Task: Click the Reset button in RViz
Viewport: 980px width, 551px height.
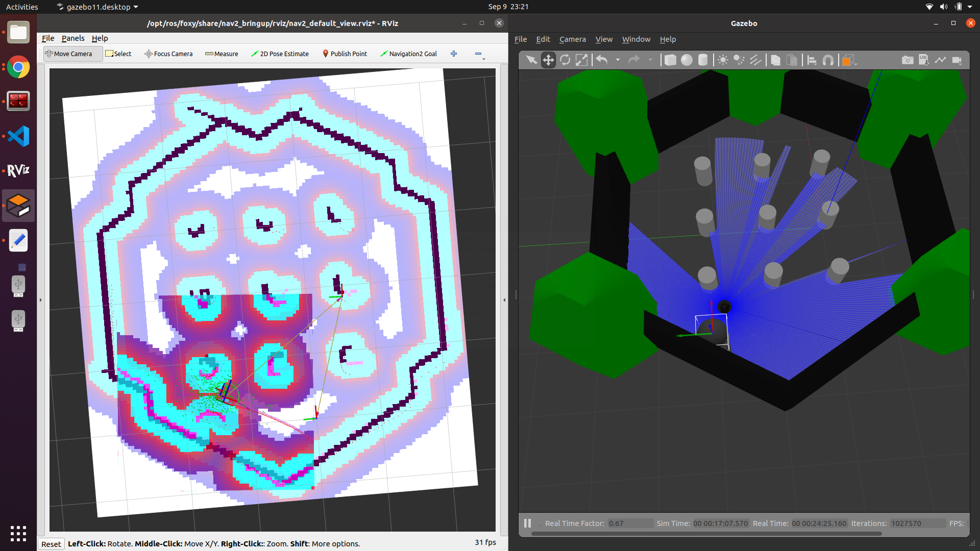Action: click(51, 544)
